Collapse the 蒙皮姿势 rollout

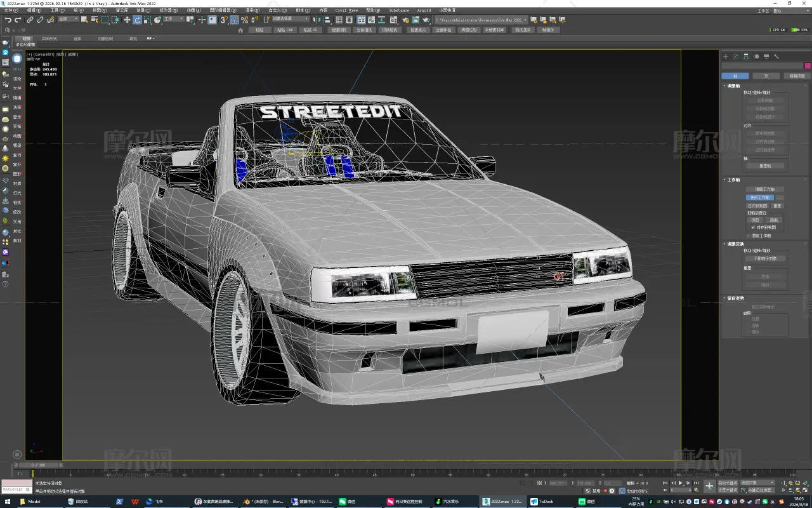point(734,298)
